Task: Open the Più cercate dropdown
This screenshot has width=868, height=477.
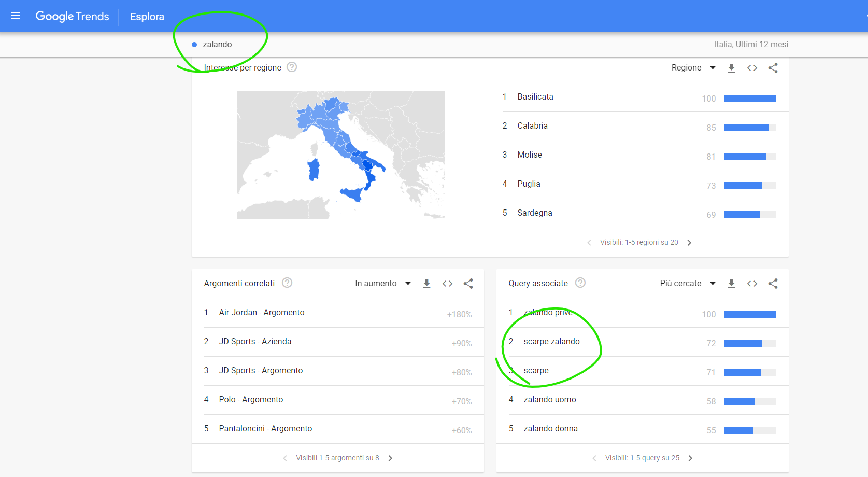Action: click(x=688, y=284)
